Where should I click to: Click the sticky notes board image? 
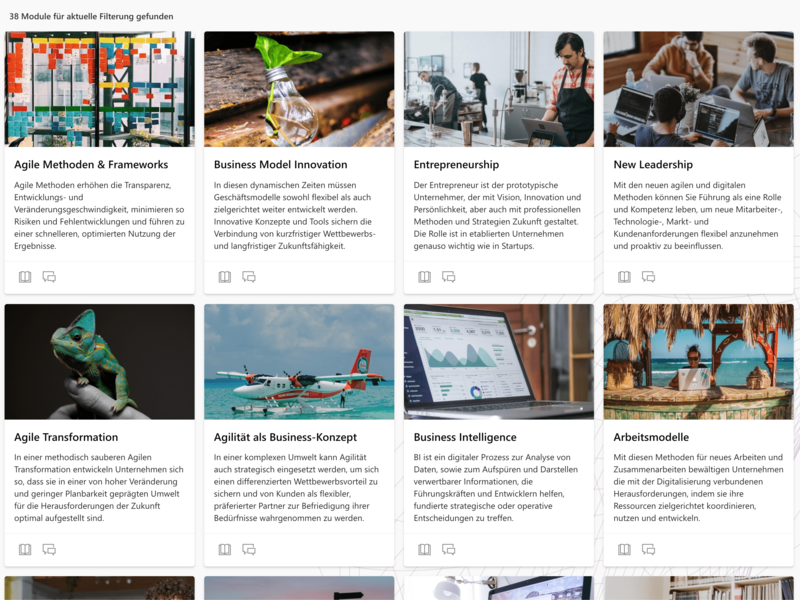[x=99, y=89]
